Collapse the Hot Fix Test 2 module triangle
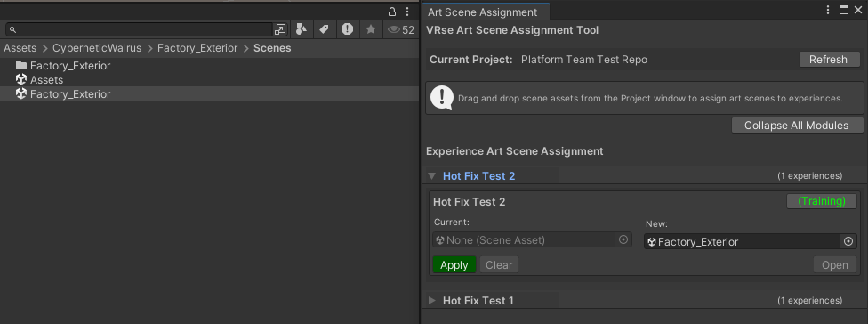 (x=432, y=176)
